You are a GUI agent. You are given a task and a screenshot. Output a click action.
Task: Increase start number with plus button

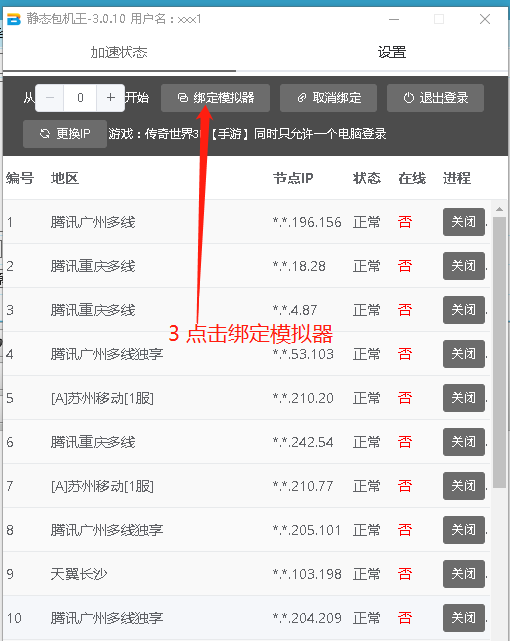(111, 98)
